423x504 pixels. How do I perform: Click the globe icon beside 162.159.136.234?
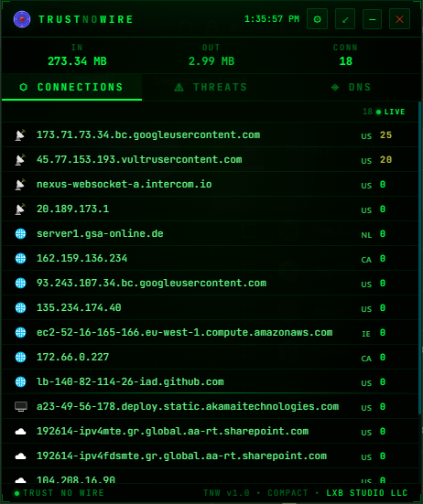pos(20,259)
